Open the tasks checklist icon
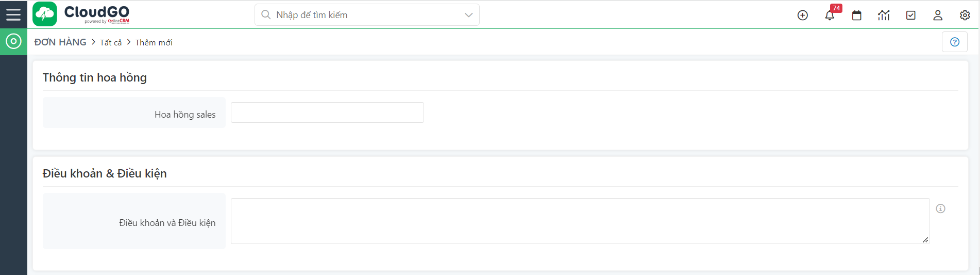The width and height of the screenshot is (980, 275). point(910,15)
